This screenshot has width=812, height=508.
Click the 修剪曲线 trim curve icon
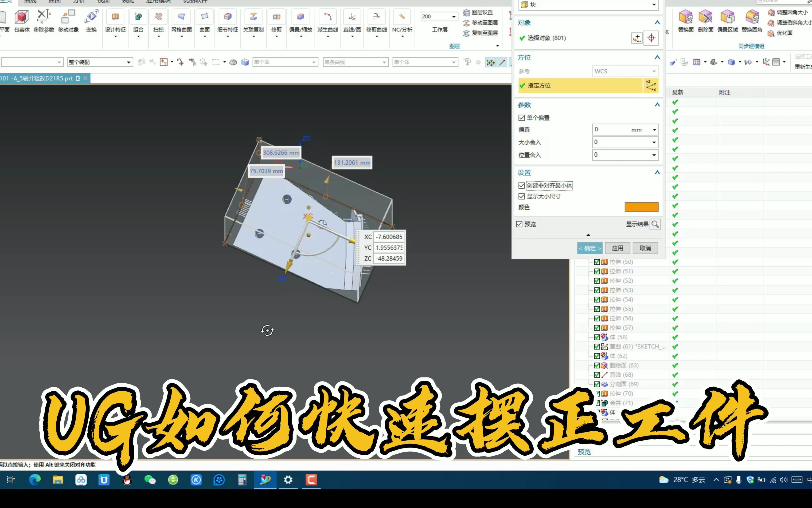[x=376, y=17]
